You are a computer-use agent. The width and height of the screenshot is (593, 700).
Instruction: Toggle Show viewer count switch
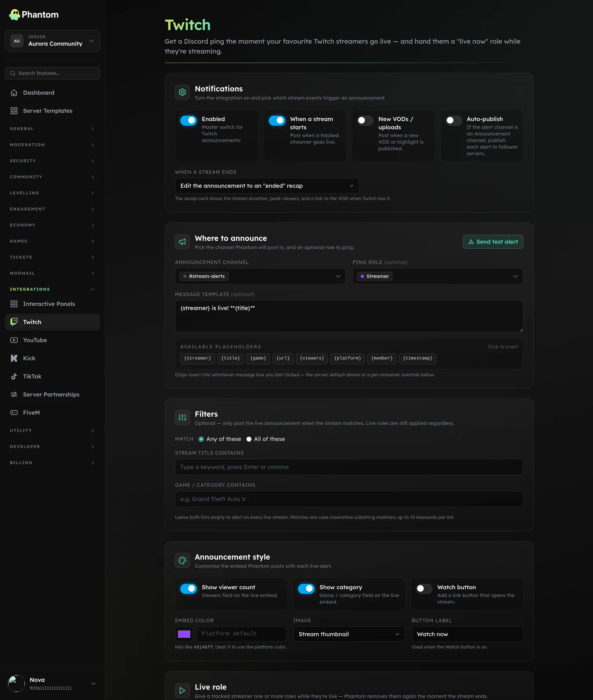(189, 589)
